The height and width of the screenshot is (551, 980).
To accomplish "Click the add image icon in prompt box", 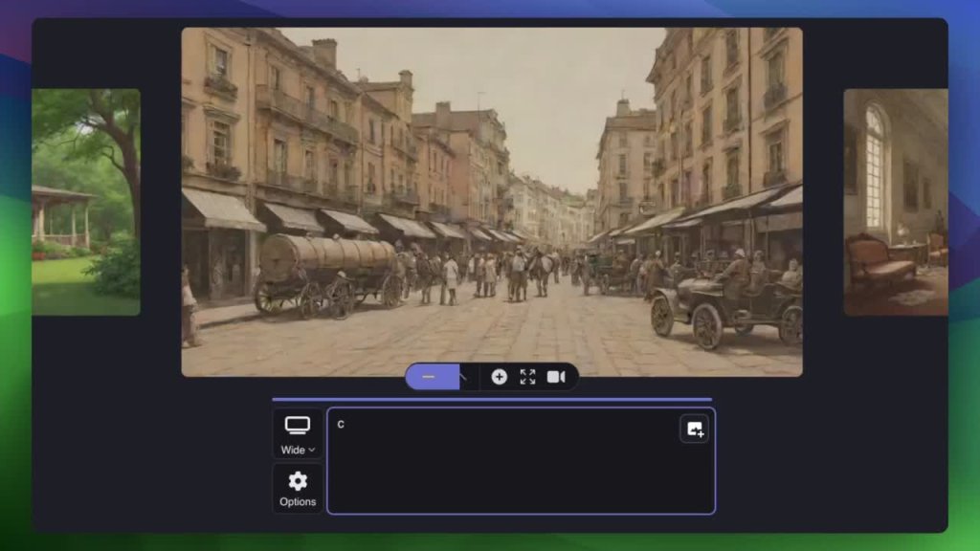I will pos(694,430).
